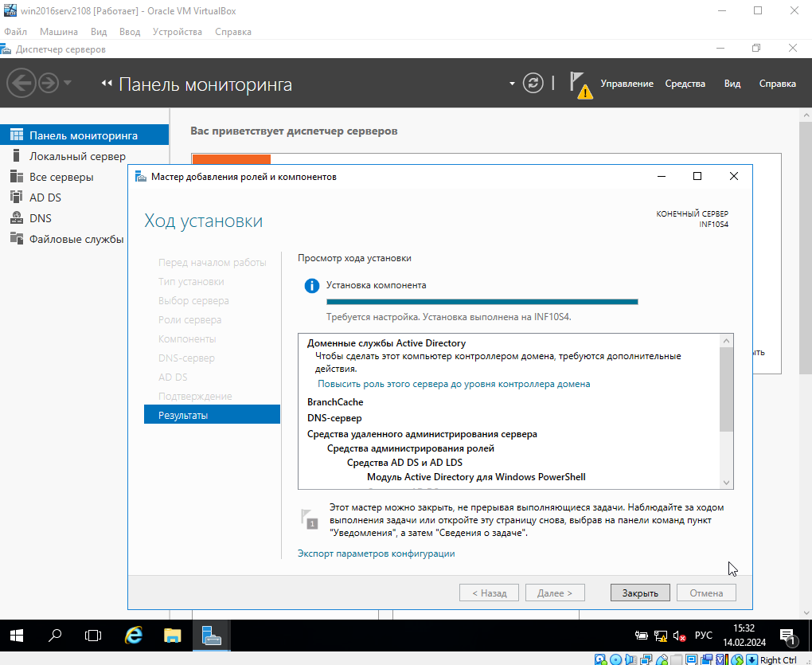Select the Результаты step in the wizard

click(212, 415)
